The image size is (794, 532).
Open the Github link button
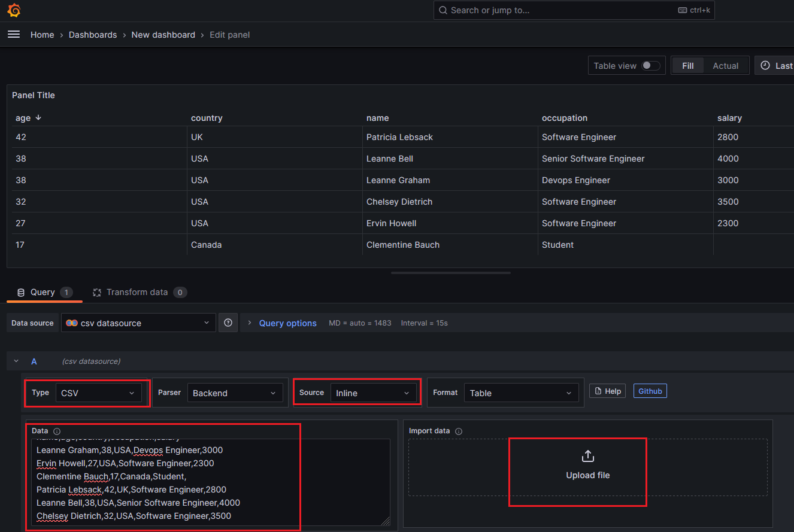coord(650,391)
